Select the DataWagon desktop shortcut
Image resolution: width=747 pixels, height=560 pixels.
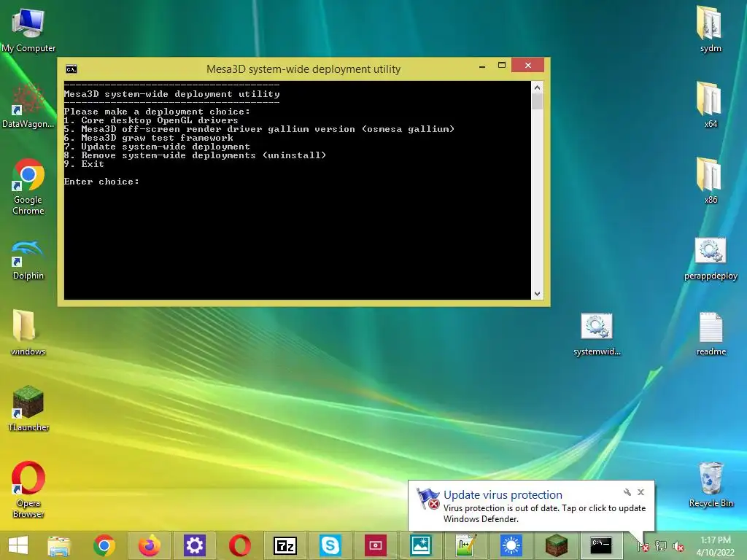tap(28, 105)
